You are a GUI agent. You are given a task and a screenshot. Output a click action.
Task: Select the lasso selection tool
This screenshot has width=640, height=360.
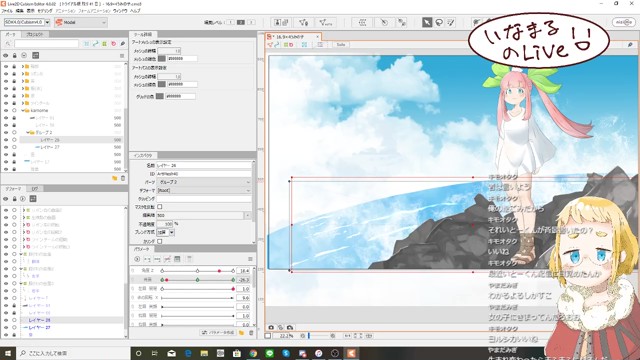(x=439, y=22)
